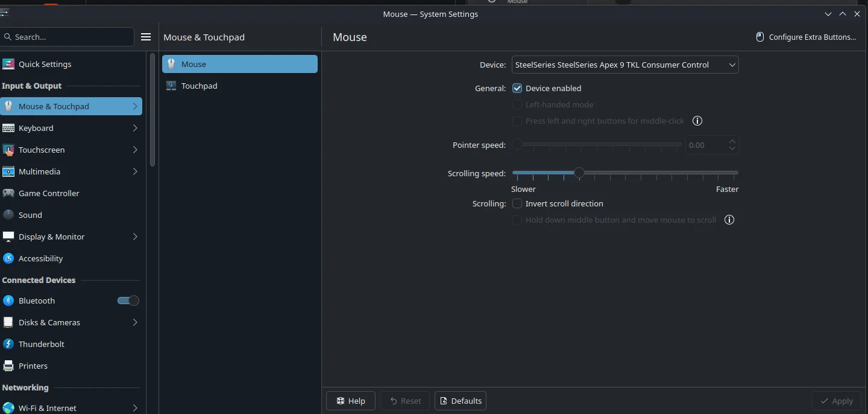
Task: Open Quick Settings from its sidebar icon
Action: (8, 64)
